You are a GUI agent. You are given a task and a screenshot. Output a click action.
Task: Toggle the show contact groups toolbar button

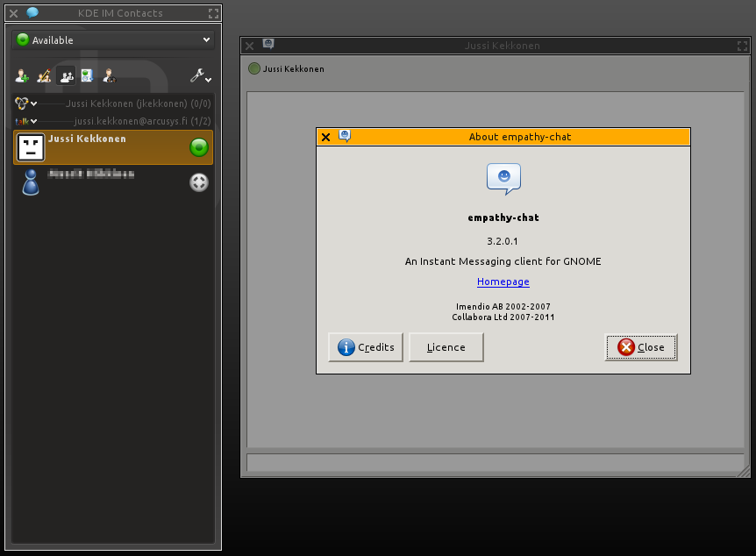tap(66, 75)
